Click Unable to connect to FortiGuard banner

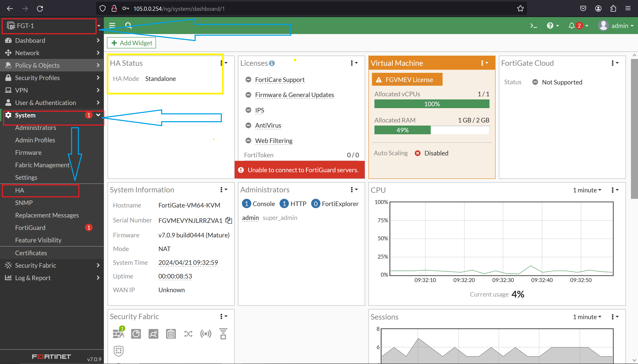[x=300, y=170]
